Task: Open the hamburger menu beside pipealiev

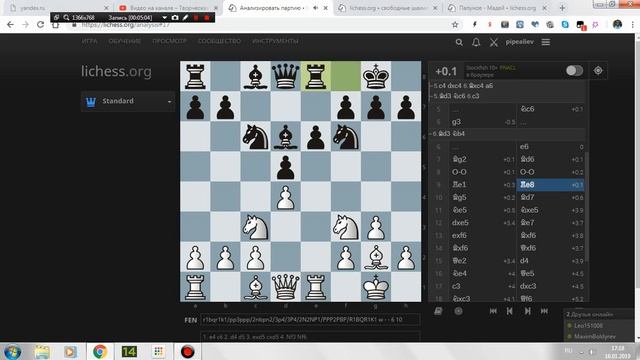Action: coord(546,42)
